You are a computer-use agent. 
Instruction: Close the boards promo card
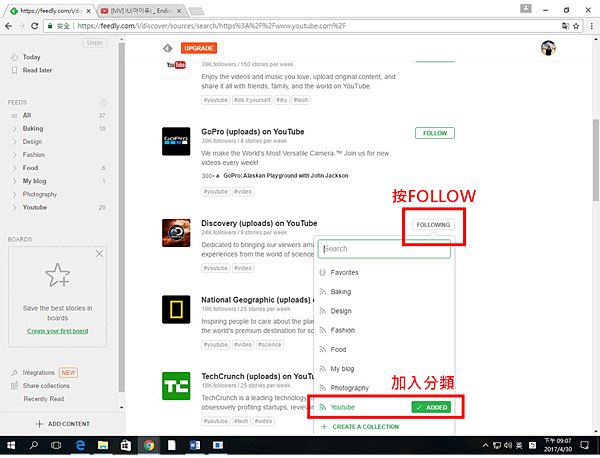(99, 254)
